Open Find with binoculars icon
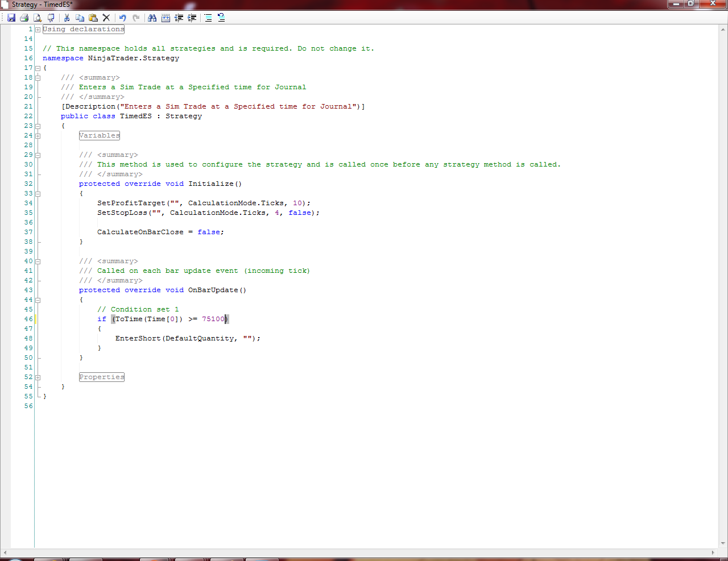The image size is (728, 561). [152, 18]
